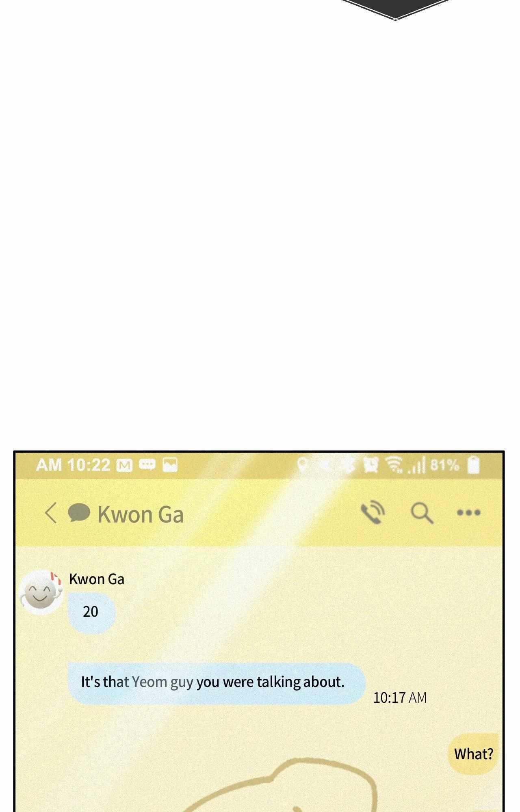Tap the Kwon Ga chat title

tap(141, 514)
